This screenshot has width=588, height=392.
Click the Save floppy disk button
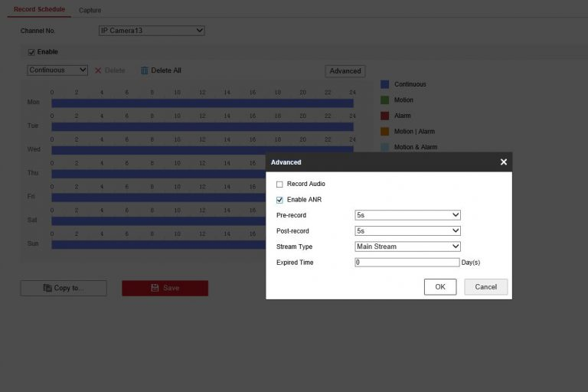coord(165,288)
